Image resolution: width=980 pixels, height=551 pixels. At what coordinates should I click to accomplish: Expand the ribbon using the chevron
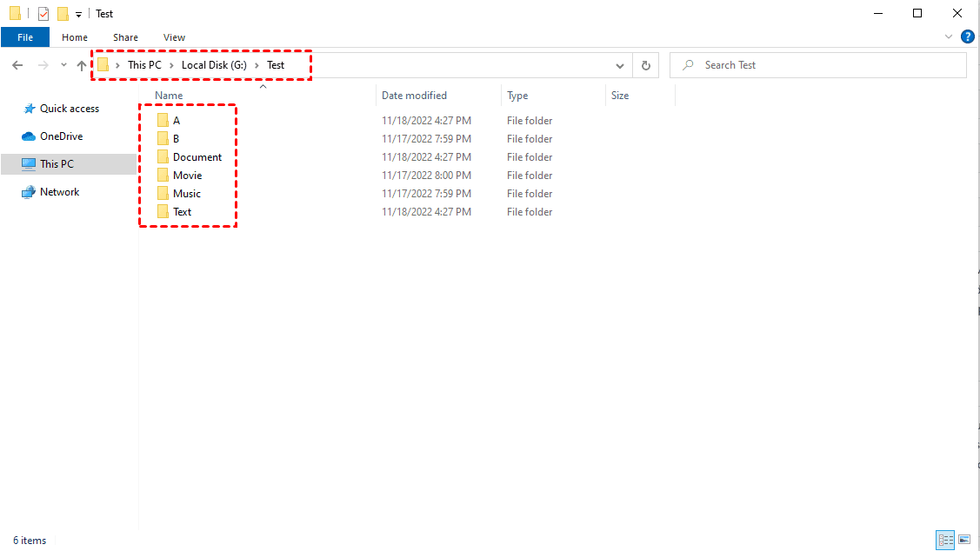tap(948, 37)
